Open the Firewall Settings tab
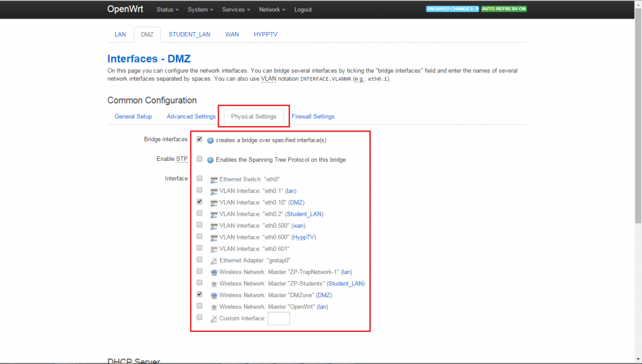 (x=313, y=117)
